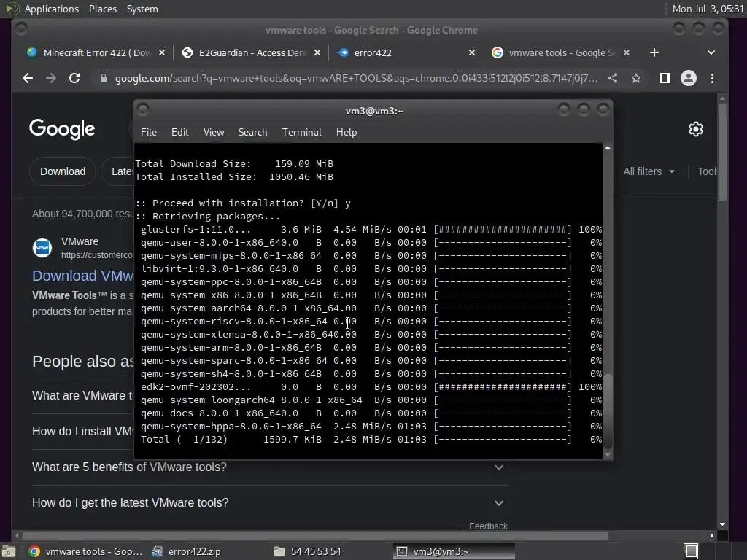Click the terminal scrollbar thumb
The width and height of the screenshot is (747, 560).
click(x=608, y=411)
